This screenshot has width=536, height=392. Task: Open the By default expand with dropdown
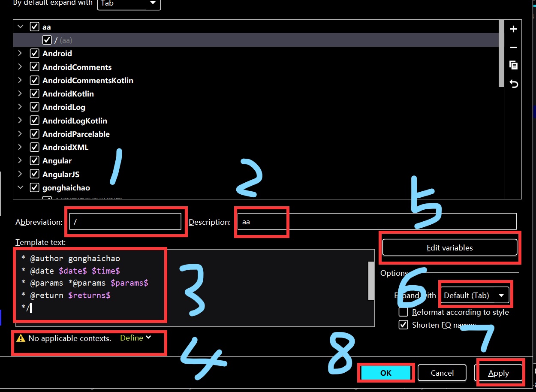click(x=129, y=4)
